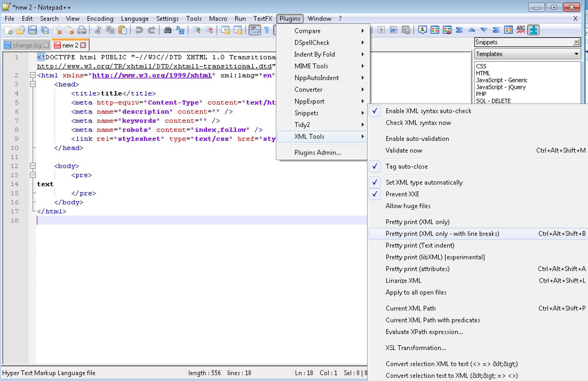Click the Compare Set as First icon
The image size is (588, 381).
click(x=422, y=30)
